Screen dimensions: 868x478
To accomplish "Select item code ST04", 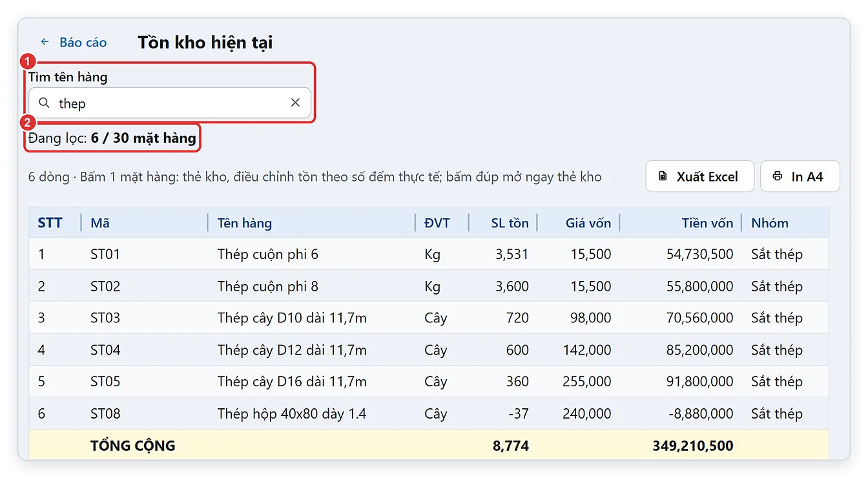I will click(105, 350).
